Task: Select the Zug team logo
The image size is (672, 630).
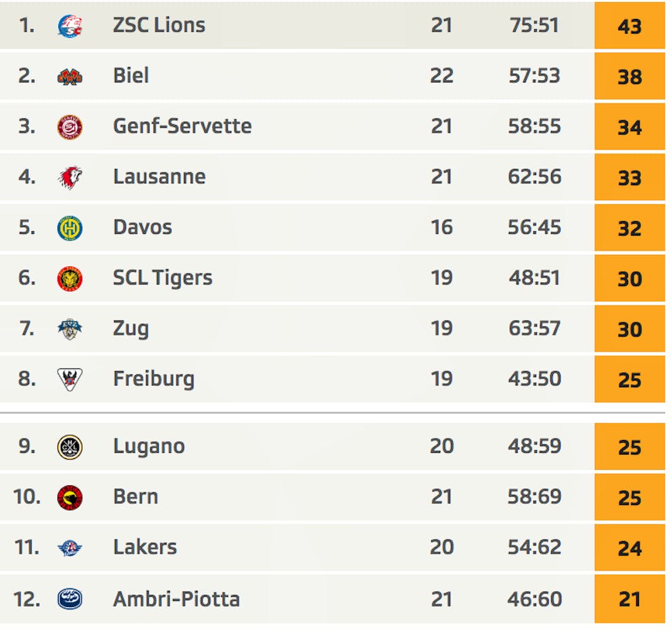Action: [x=70, y=329]
